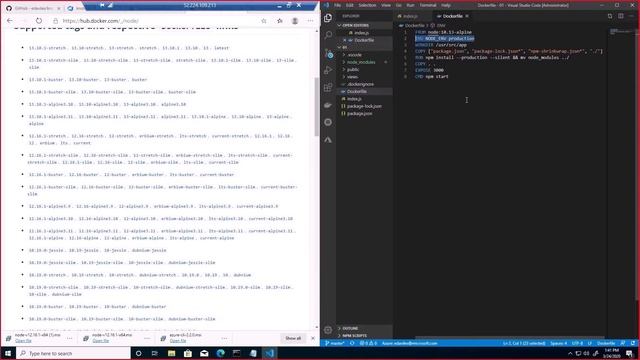Add this page to browser favorites star
This screenshot has height=360, width=640.
tap(264, 21)
